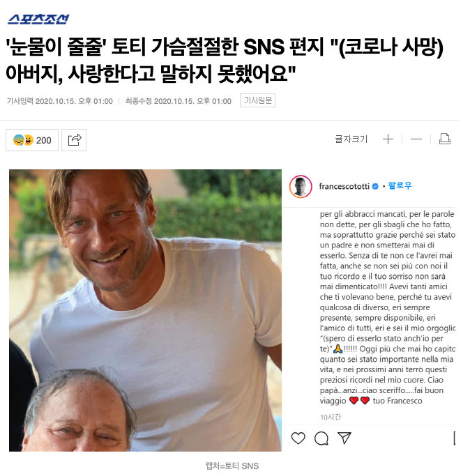Share post with paper plane icon
The image size is (470, 476).
[344, 438]
